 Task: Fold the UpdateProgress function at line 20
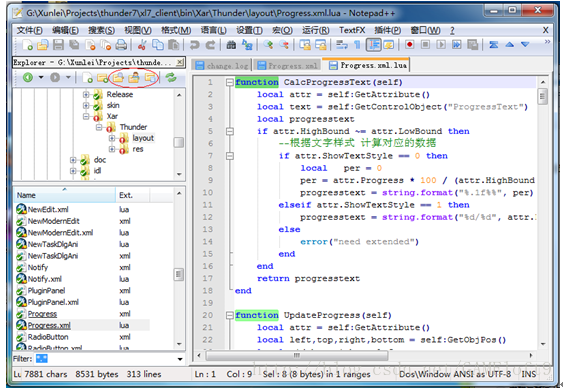[229, 315]
